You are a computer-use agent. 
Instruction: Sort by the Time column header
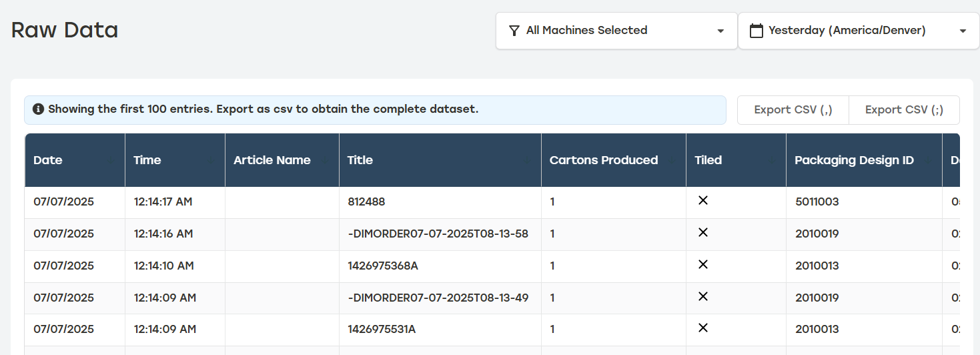tap(147, 160)
